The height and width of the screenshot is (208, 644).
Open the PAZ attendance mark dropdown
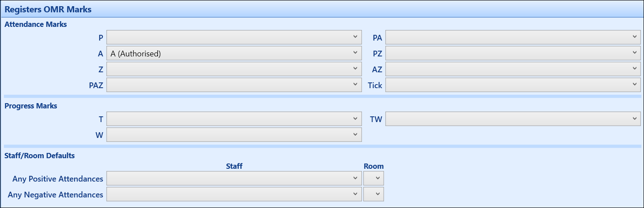tap(234, 85)
